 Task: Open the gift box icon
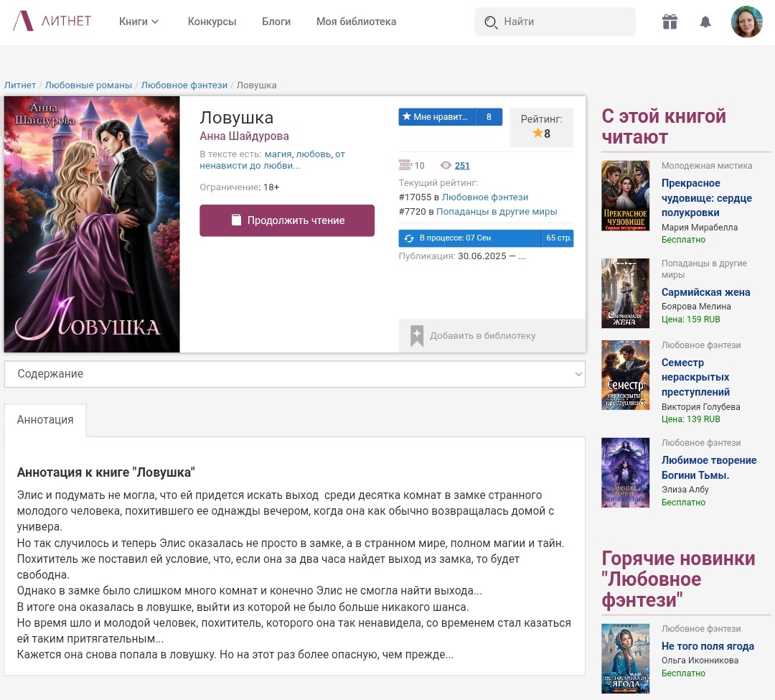click(670, 22)
